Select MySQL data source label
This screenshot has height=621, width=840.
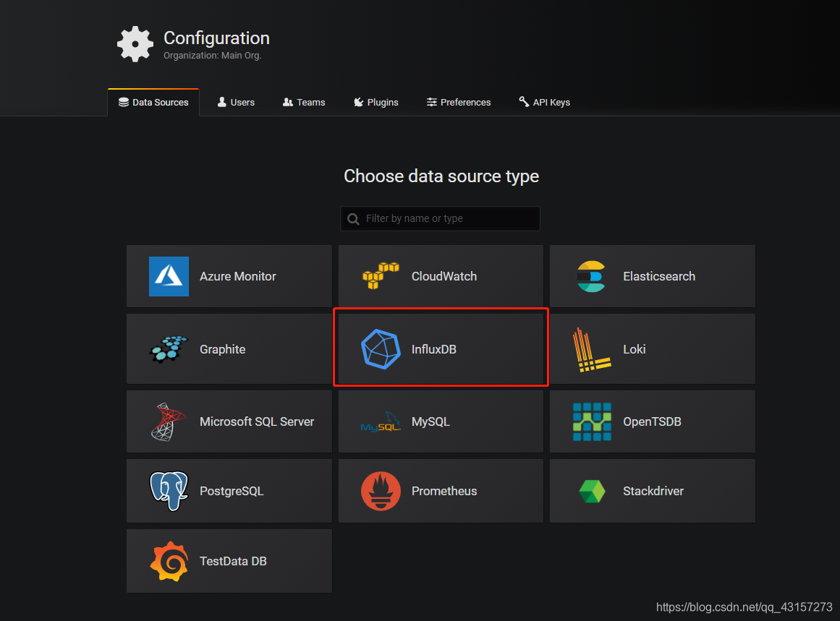click(x=430, y=422)
